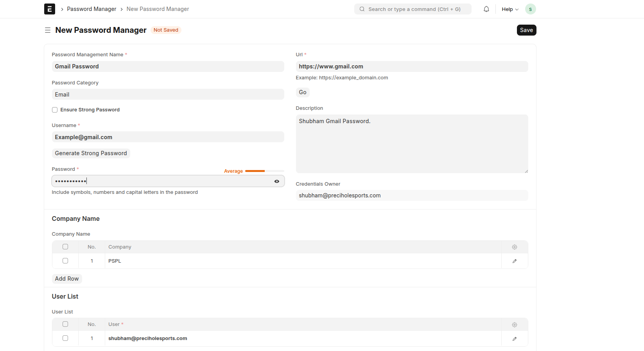
Task: Focus the Username input field
Action: tap(168, 137)
